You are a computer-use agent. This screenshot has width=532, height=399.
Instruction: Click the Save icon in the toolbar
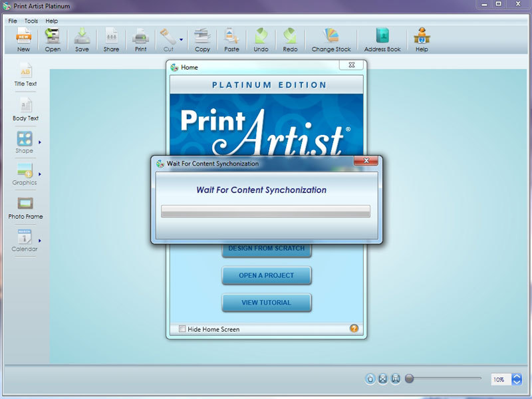coord(81,40)
